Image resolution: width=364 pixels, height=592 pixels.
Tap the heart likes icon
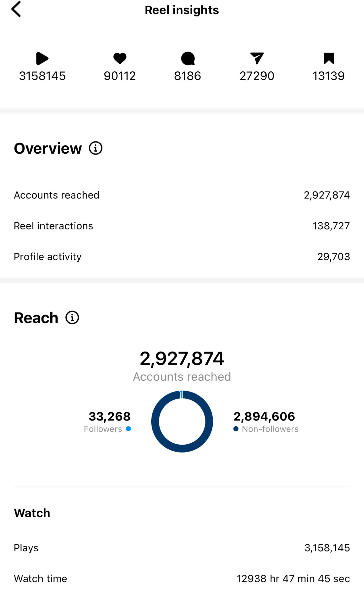pos(120,58)
